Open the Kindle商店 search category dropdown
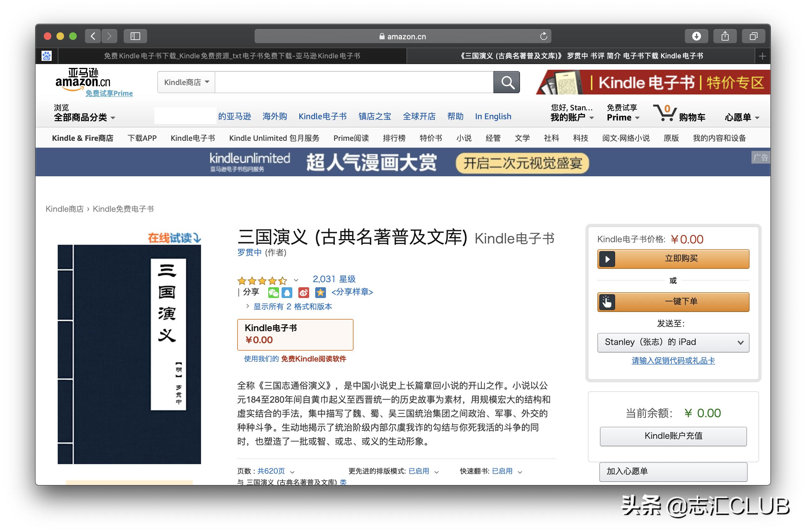 [185, 82]
